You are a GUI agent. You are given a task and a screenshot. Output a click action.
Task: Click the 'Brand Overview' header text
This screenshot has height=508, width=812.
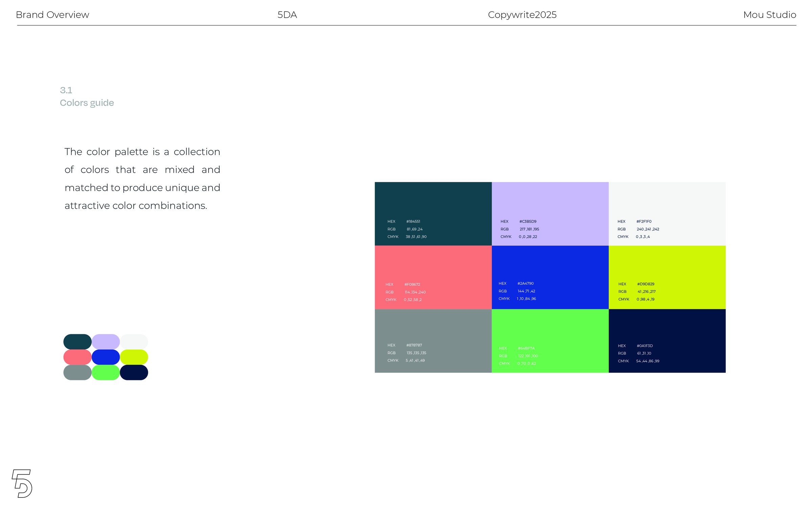click(x=52, y=15)
